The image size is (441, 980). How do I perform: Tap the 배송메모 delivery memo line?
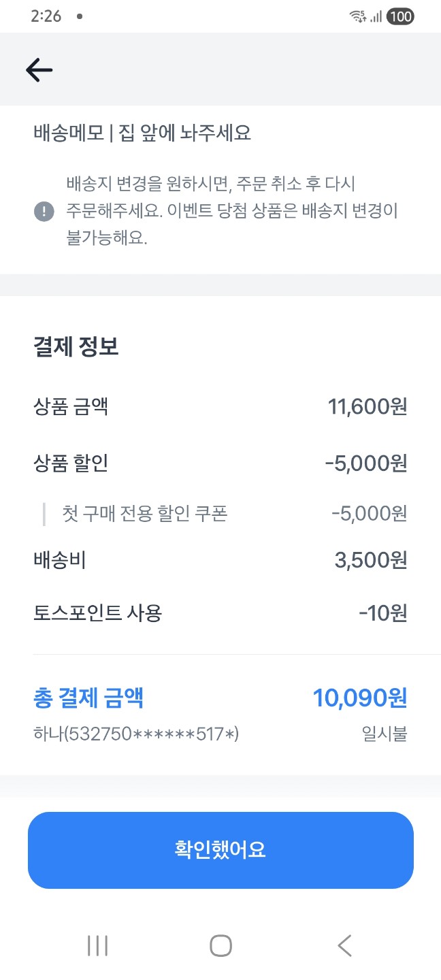click(x=142, y=133)
